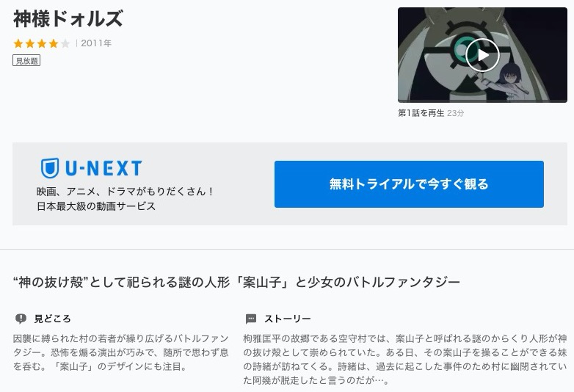Click the ストーリー speech bubble icon
This screenshot has width=574, height=392.
point(251,319)
